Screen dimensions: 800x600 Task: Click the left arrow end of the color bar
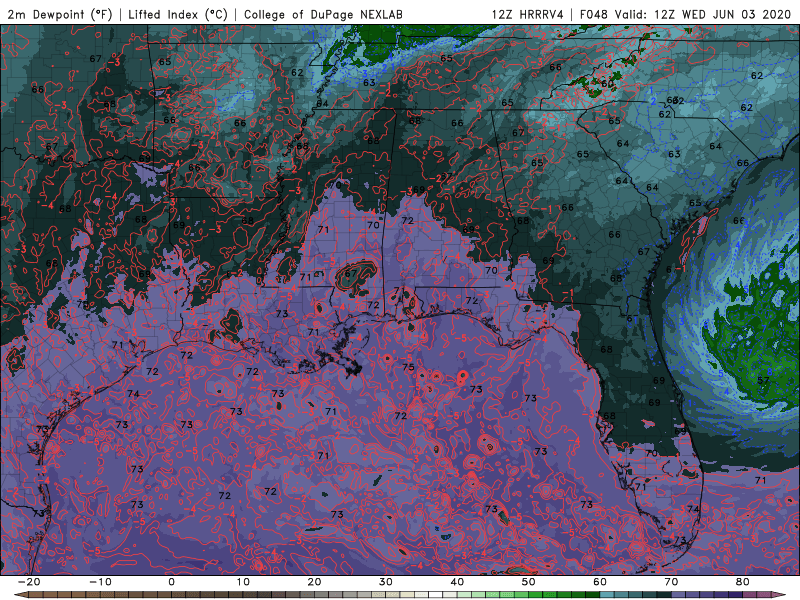tap(20, 595)
